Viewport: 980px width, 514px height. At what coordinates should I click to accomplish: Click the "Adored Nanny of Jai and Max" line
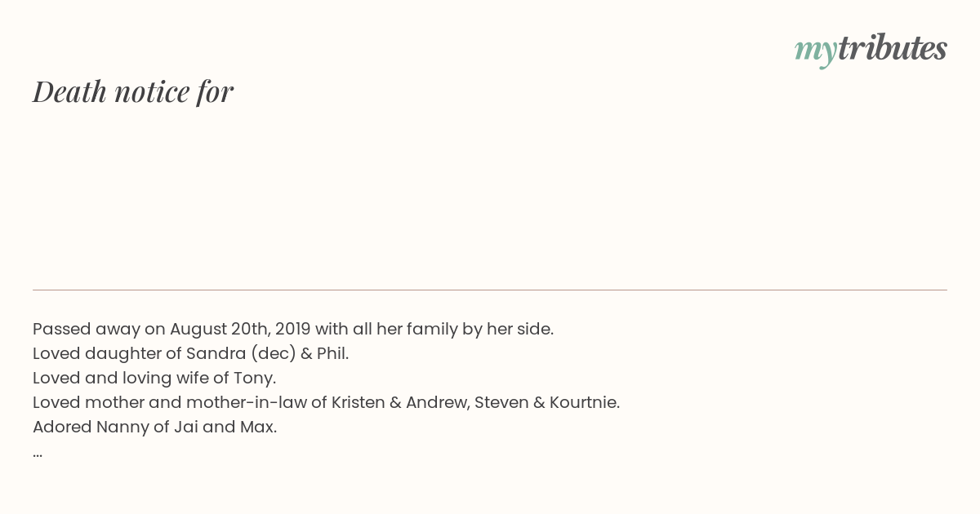(155, 427)
